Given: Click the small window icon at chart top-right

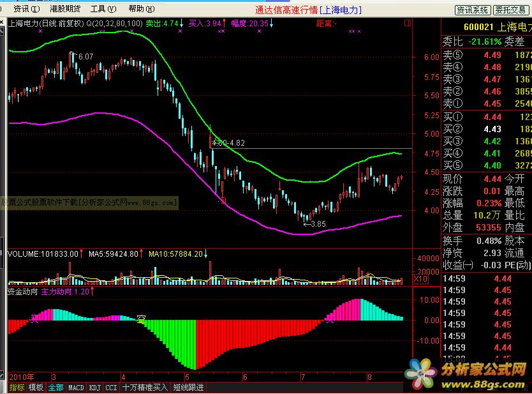Looking at the screenshot, I should pos(408,23).
